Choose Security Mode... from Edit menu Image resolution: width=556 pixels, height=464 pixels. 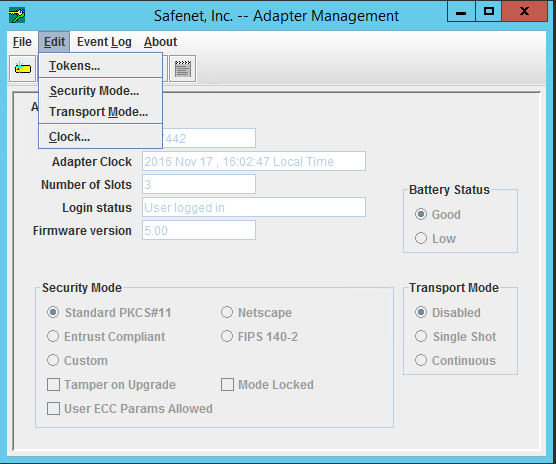pos(100,91)
